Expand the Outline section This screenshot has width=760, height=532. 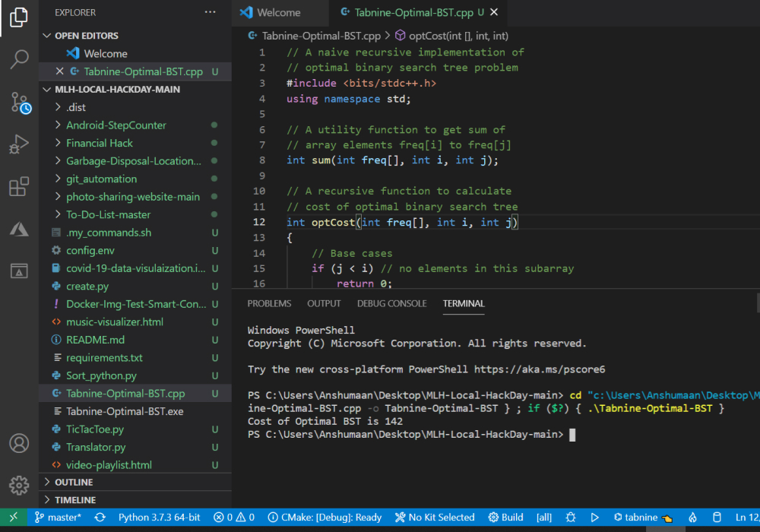[x=74, y=483]
